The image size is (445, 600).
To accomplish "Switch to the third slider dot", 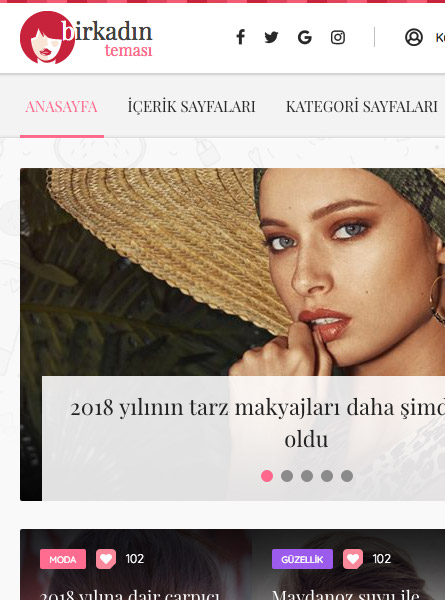I will [307, 476].
